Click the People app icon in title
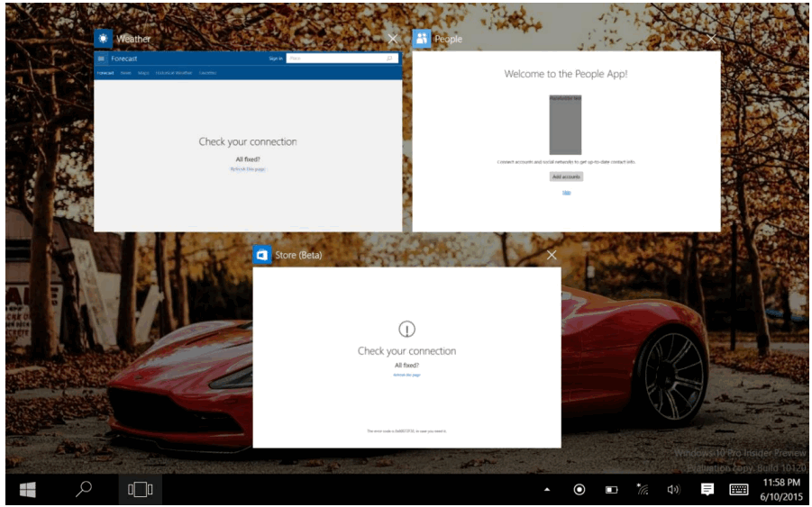The height and width of the screenshot is (507, 812). (x=422, y=39)
